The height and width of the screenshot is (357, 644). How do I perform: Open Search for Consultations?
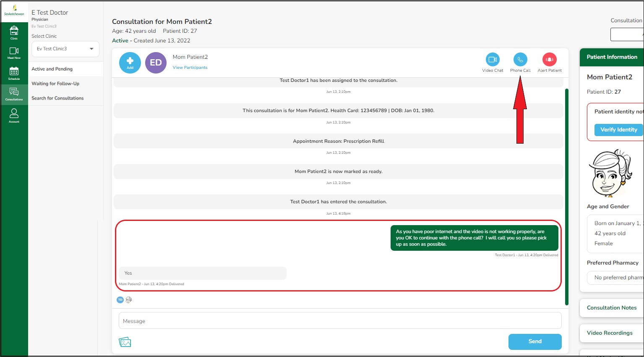[x=57, y=98]
